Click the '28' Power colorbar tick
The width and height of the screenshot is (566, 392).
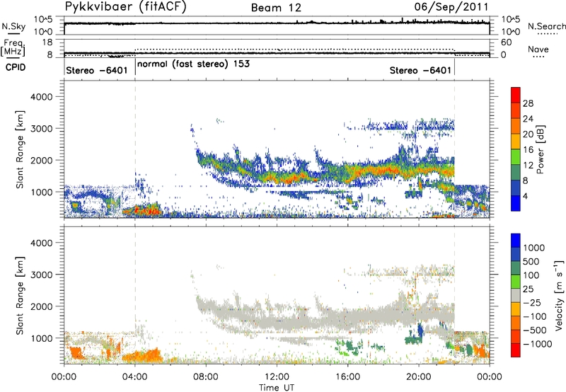tap(528, 103)
